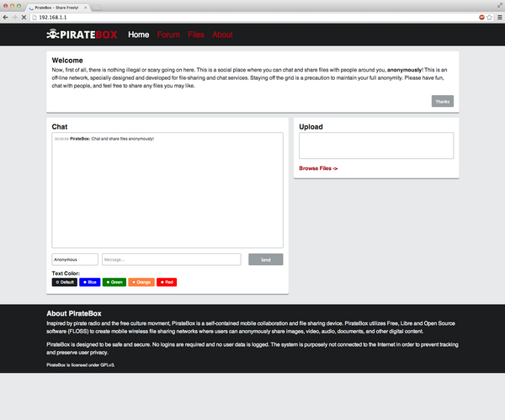This screenshot has width=505, height=420.
Task: Select Red text color
Action: click(x=167, y=282)
